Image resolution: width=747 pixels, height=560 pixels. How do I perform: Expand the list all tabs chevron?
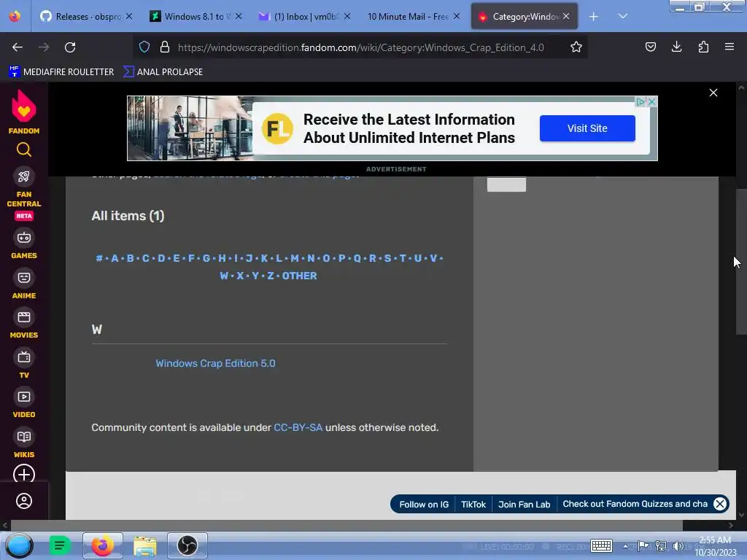coord(623,16)
